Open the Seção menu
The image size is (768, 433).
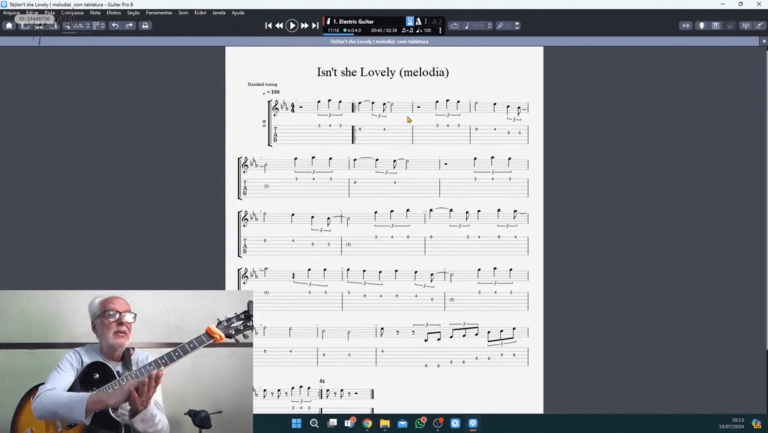click(x=133, y=13)
